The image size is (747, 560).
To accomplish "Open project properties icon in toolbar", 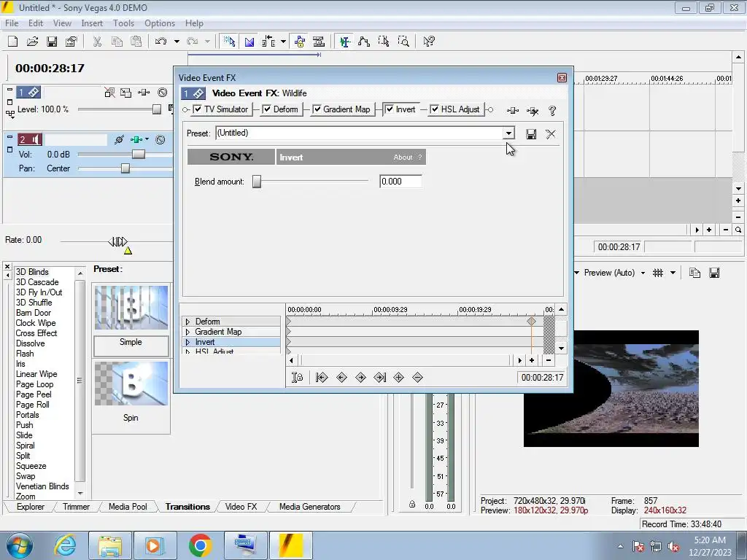I will coord(71,42).
